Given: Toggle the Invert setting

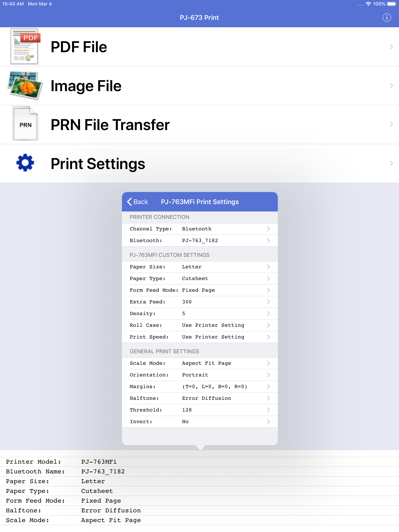Looking at the screenshot, I should 200,421.
